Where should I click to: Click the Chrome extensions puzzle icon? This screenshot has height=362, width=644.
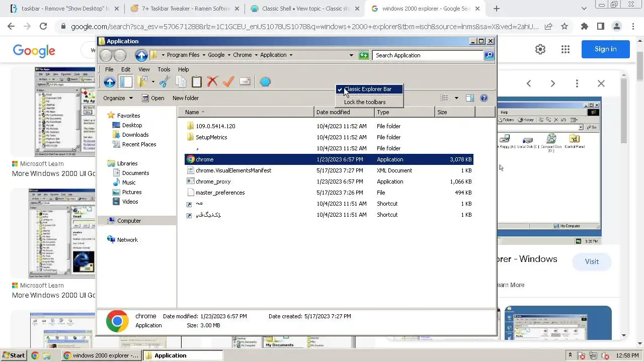point(584,26)
